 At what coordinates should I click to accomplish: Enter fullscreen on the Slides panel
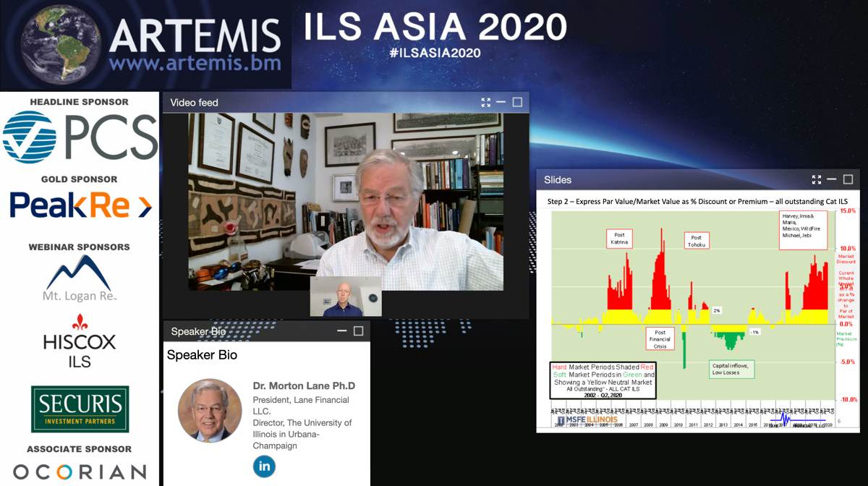pos(816,179)
